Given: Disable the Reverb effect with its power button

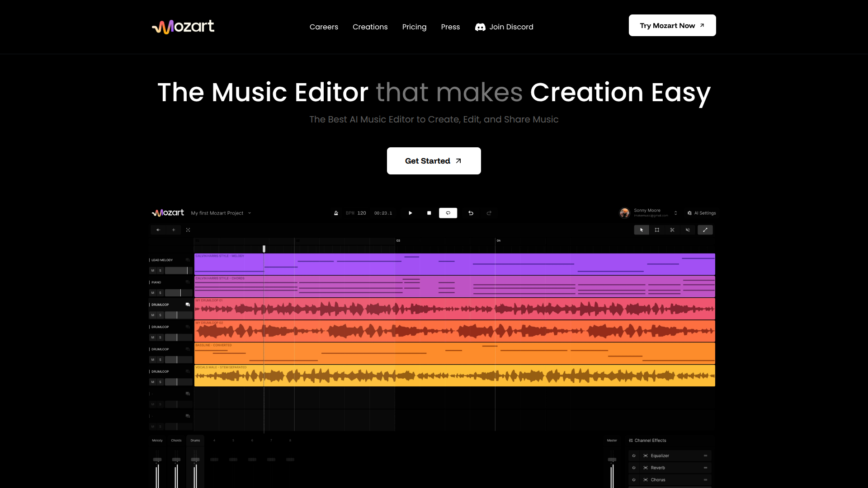Looking at the screenshot, I should [x=634, y=468].
